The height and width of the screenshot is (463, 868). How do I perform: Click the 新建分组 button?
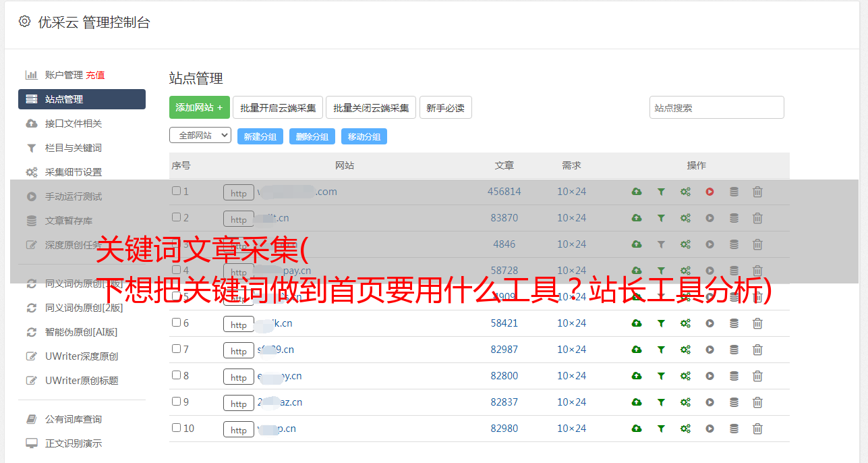(x=260, y=136)
